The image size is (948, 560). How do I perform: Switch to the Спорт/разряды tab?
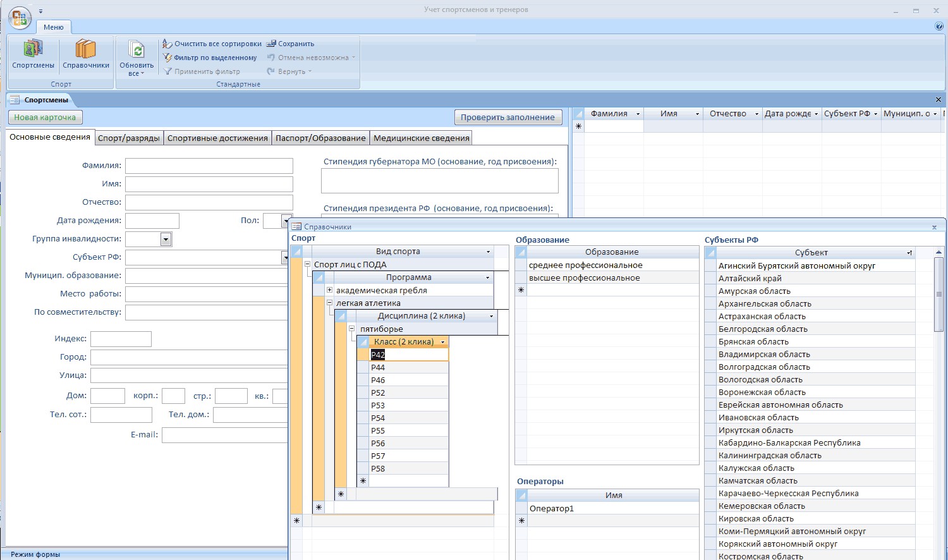pyautogui.click(x=129, y=138)
